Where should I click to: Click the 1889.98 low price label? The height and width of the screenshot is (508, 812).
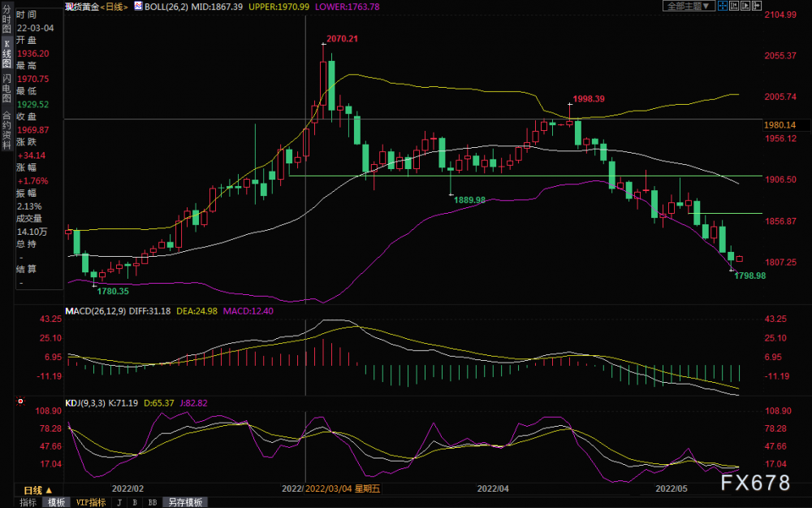click(x=469, y=200)
